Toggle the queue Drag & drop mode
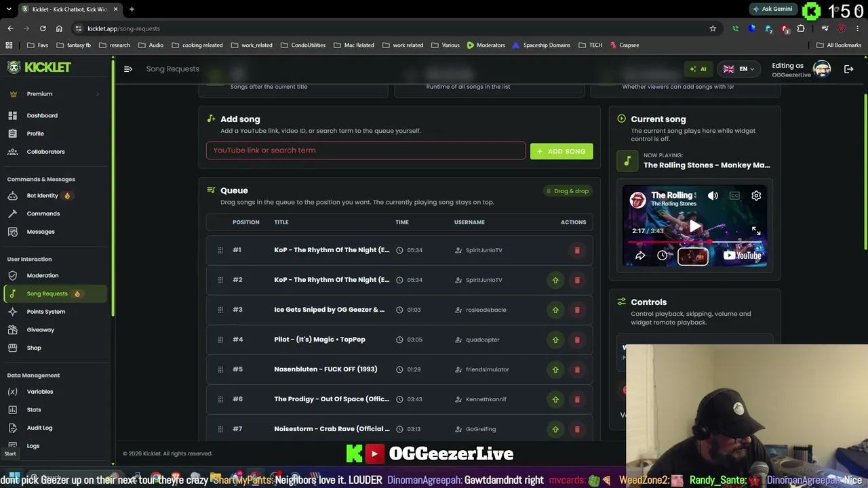The width and height of the screenshot is (868, 488). [568, 191]
